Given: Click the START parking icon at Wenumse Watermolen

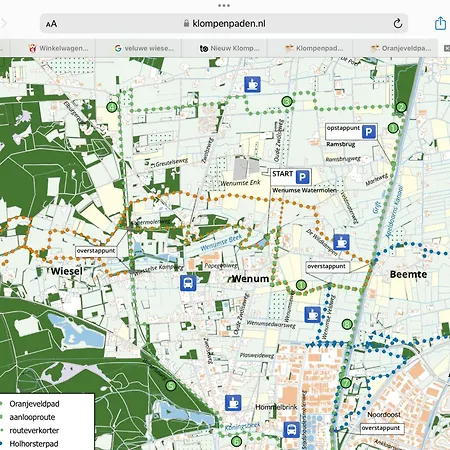Looking at the screenshot, I should pos(303,177).
